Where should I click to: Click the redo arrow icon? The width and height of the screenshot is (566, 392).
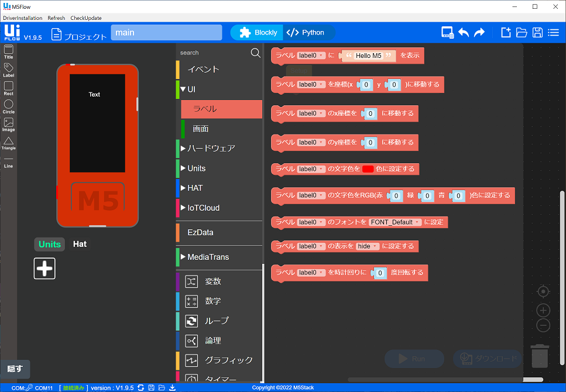click(x=479, y=33)
